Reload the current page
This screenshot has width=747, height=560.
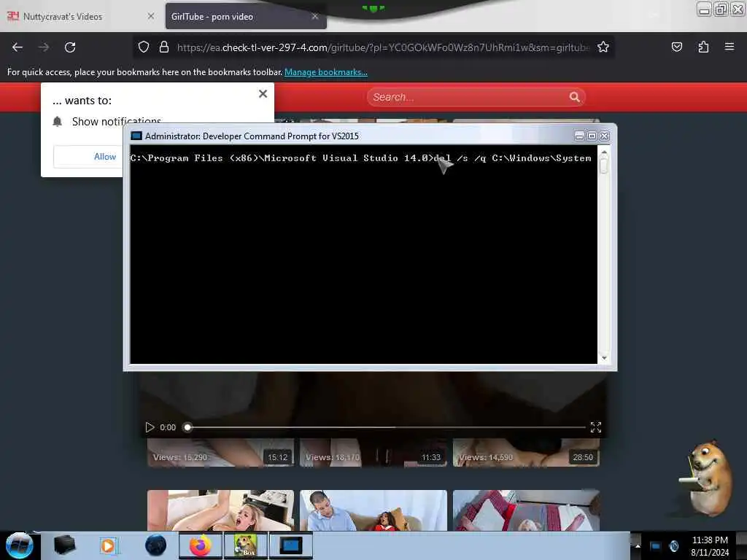click(x=70, y=47)
